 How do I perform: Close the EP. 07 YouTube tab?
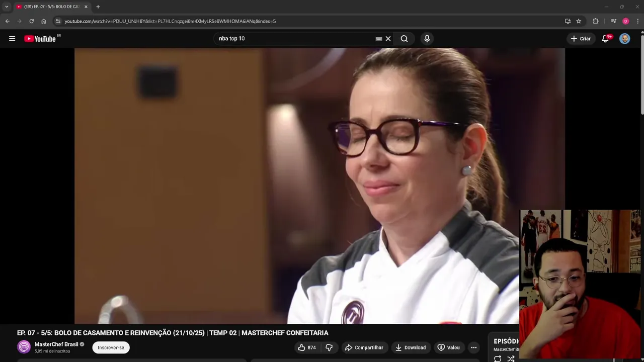86,7
